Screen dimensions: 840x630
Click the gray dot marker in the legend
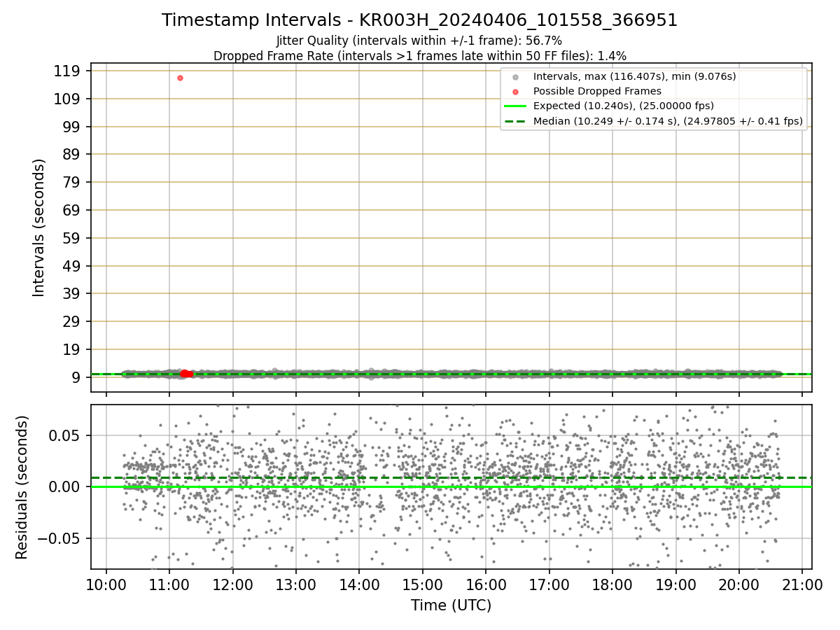516,77
